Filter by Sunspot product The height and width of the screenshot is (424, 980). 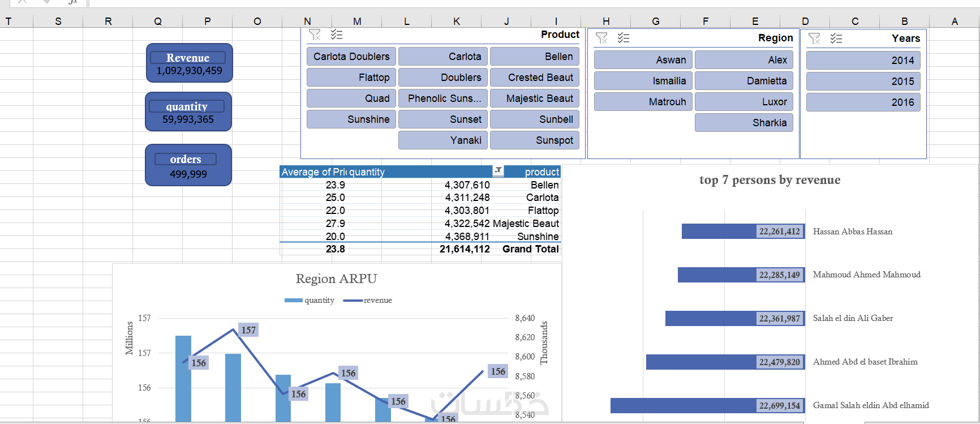535,140
